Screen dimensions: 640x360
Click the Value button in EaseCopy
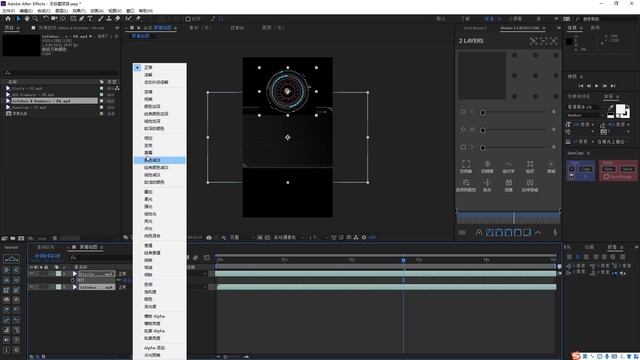pos(627,169)
